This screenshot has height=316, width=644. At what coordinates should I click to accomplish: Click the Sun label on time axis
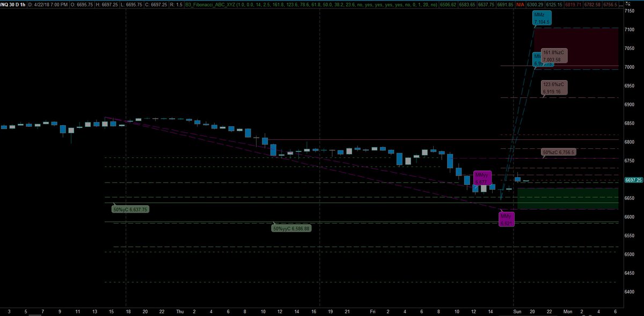[x=518, y=311]
